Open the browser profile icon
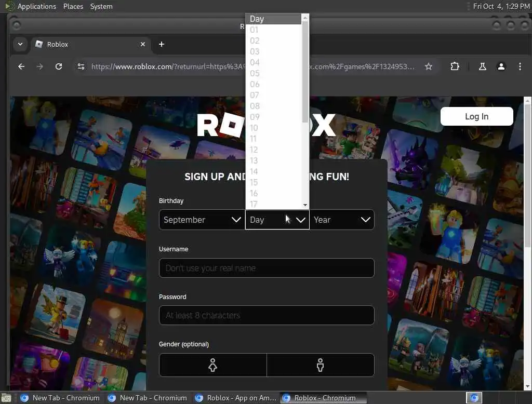The width and height of the screenshot is (532, 404). pyautogui.click(x=501, y=66)
